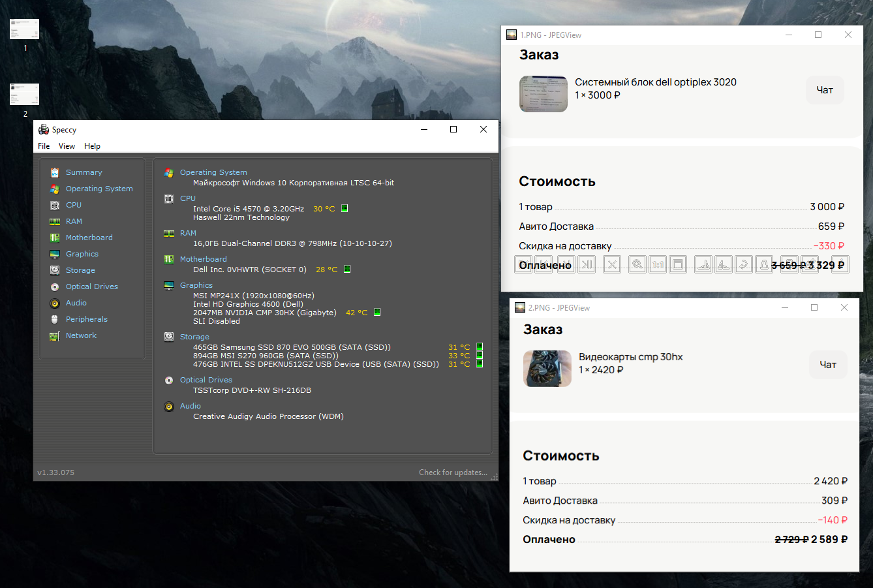Click temperature indicator for Samsung SSD 870 EVO
873x588 pixels.
(480, 347)
